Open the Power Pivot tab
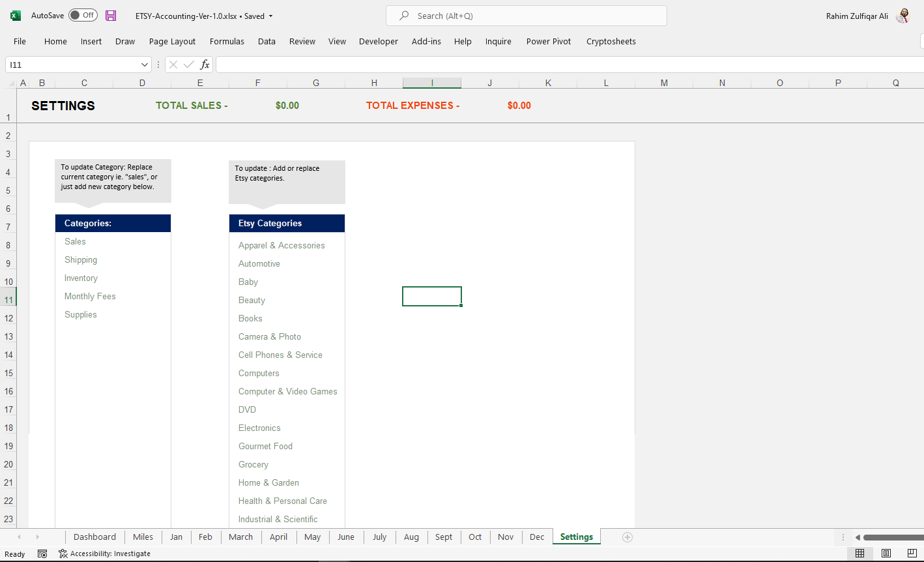 tap(549, 41)
